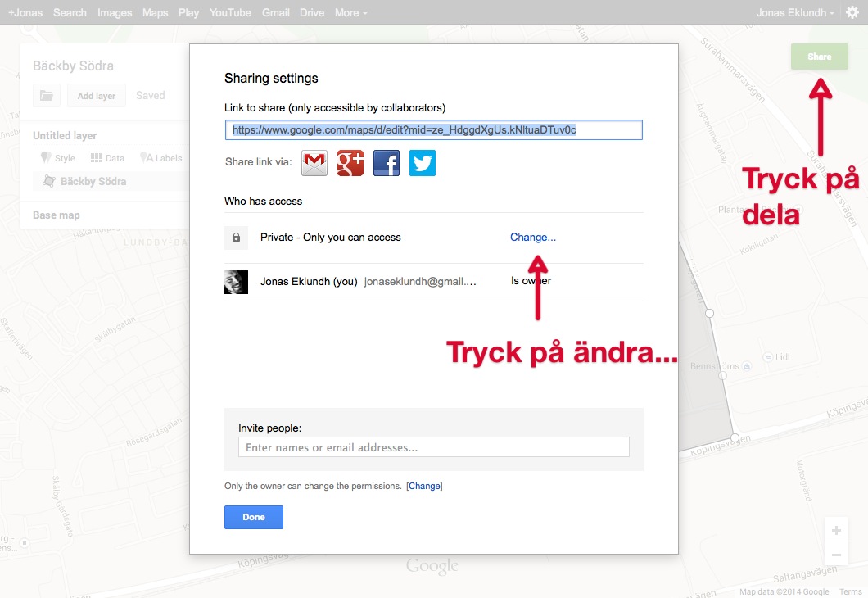
Task: Click the 'Saved' status text
Action: point(151,95)
